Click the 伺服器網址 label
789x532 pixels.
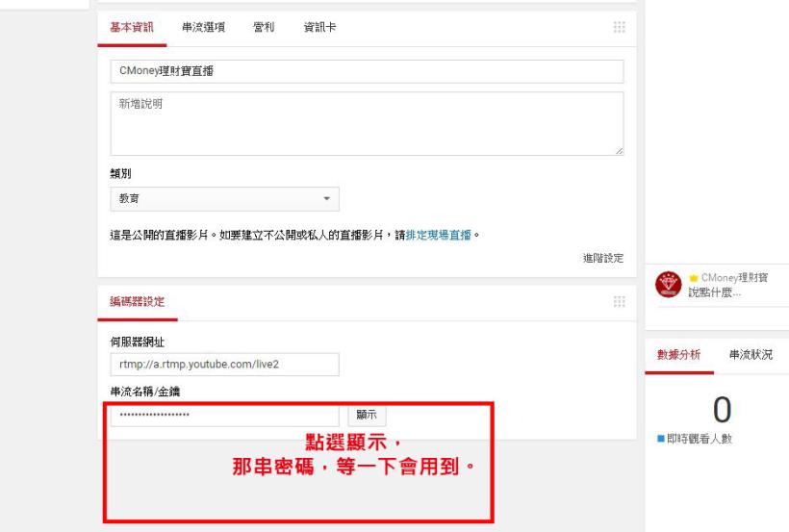point(138,342)
